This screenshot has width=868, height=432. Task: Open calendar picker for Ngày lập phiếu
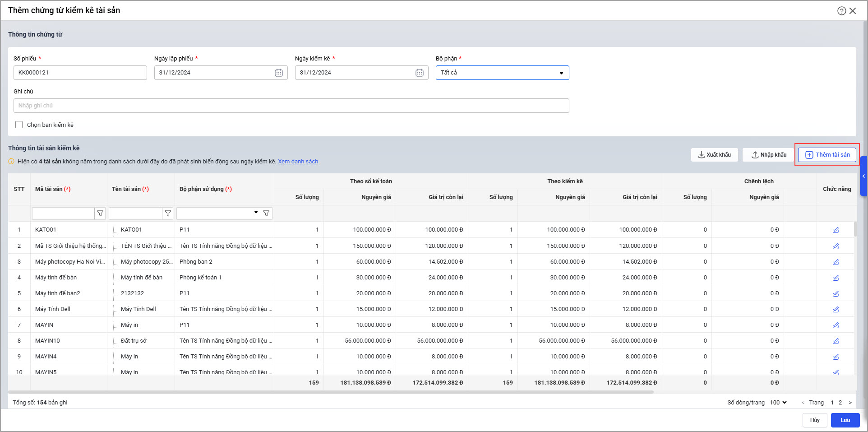tap(279, 73)
